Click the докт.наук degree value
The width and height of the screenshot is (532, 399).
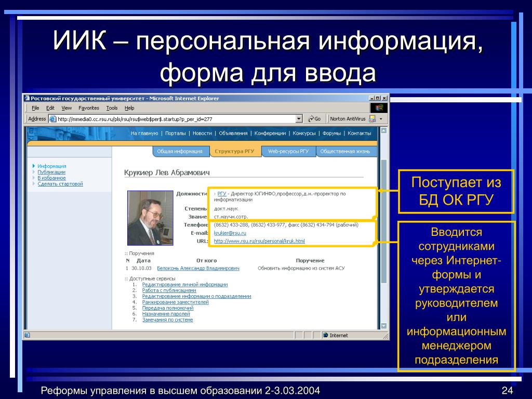pyautogui.click(x=226, y=209)
